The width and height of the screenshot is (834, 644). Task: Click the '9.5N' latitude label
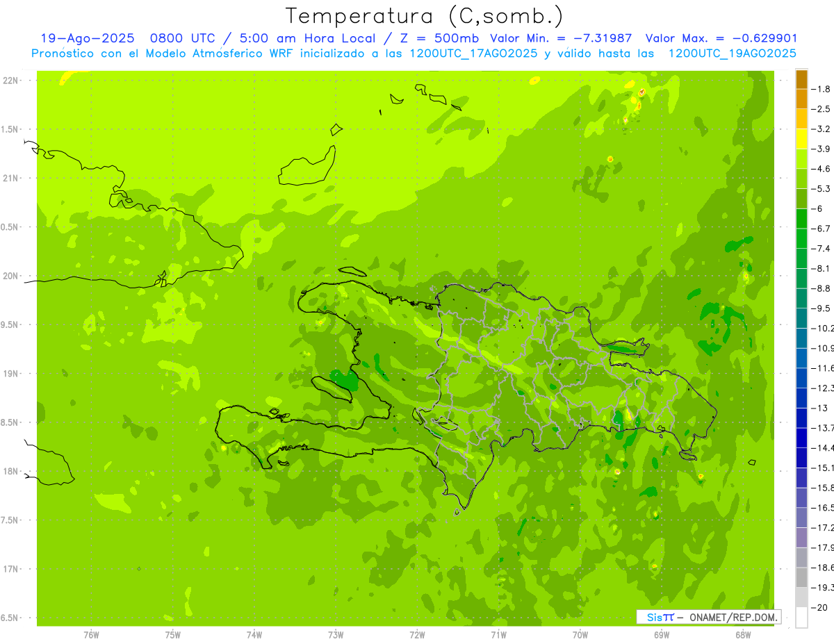[x=10, y=324]
